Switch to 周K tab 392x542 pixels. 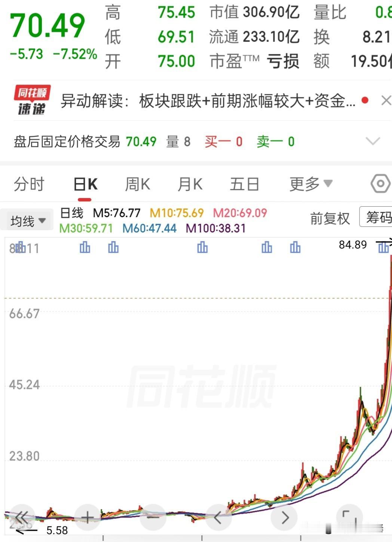(137, 184)
